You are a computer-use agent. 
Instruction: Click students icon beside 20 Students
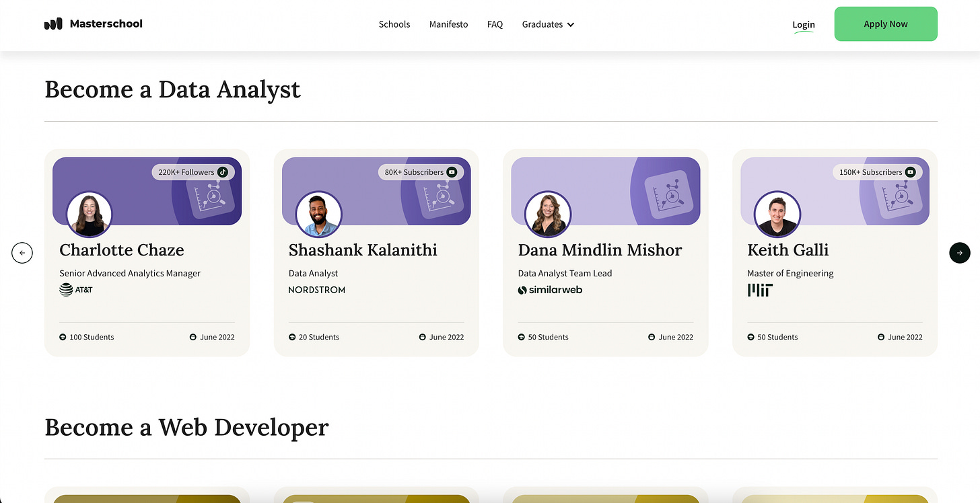[x=292, y=337]
